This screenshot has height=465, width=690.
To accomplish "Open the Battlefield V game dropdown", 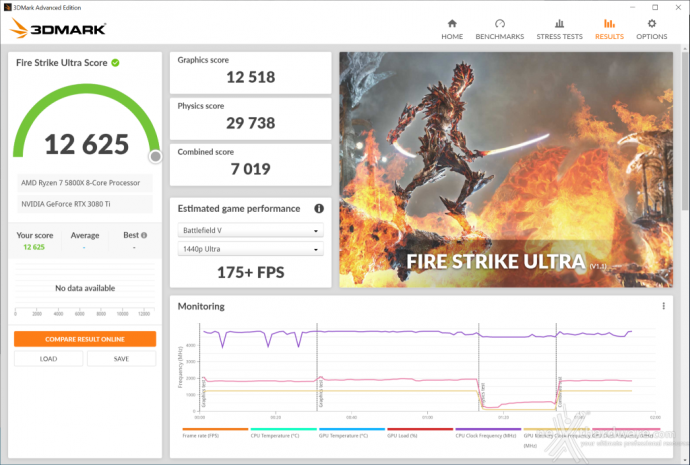I will click(x=250, y=230).
